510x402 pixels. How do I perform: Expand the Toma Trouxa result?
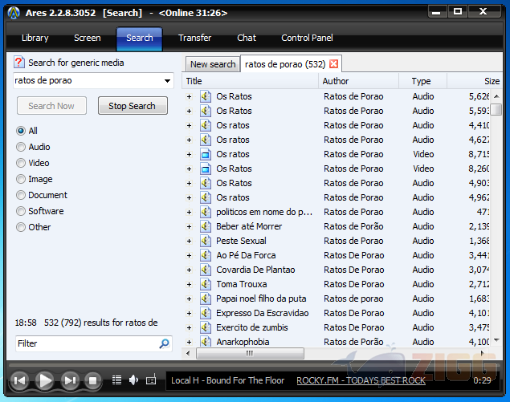point(189,284)
